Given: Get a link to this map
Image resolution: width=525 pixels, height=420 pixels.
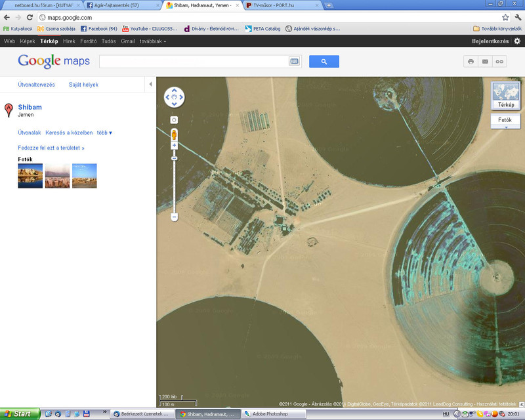Looking at the screenshot, I should point(499,62).
